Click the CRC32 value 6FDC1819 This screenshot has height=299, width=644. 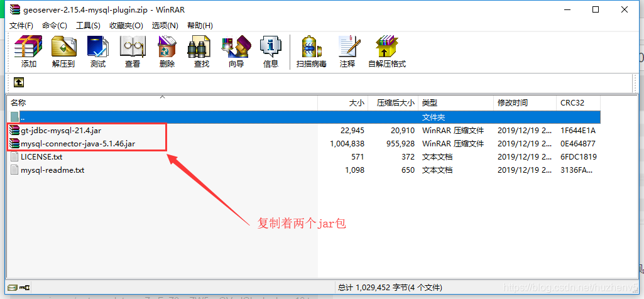click(578, 157)
